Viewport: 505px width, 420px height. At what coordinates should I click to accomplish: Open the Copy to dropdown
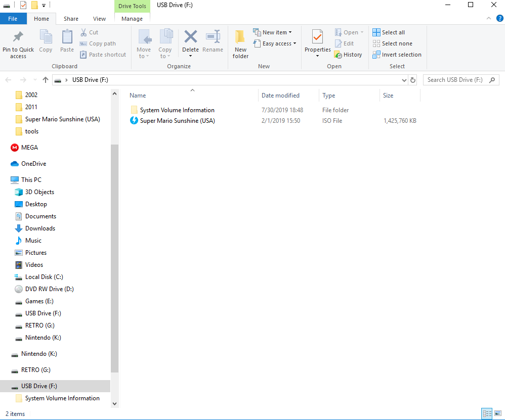pos(165,44)
